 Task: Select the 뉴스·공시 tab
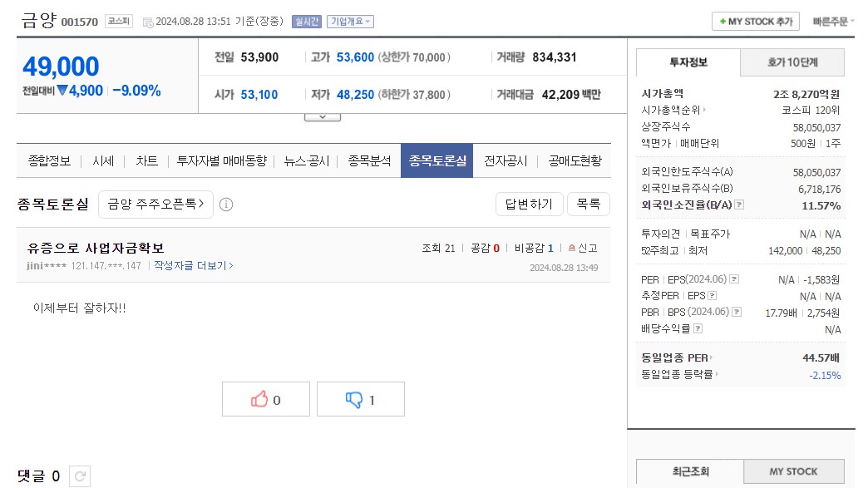pyautogui.click(x=306, y=161)
